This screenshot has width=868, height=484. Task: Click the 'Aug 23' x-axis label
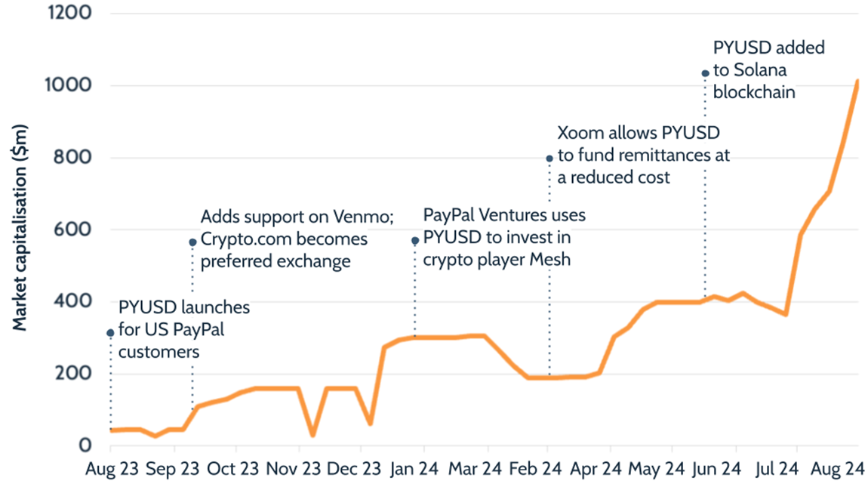point(111,467)
